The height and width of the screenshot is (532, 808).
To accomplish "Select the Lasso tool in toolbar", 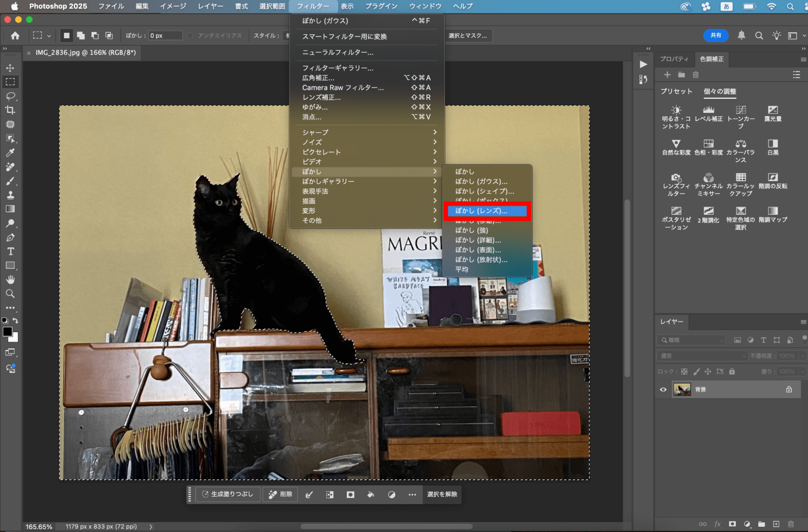I will (x=11, y=96).
